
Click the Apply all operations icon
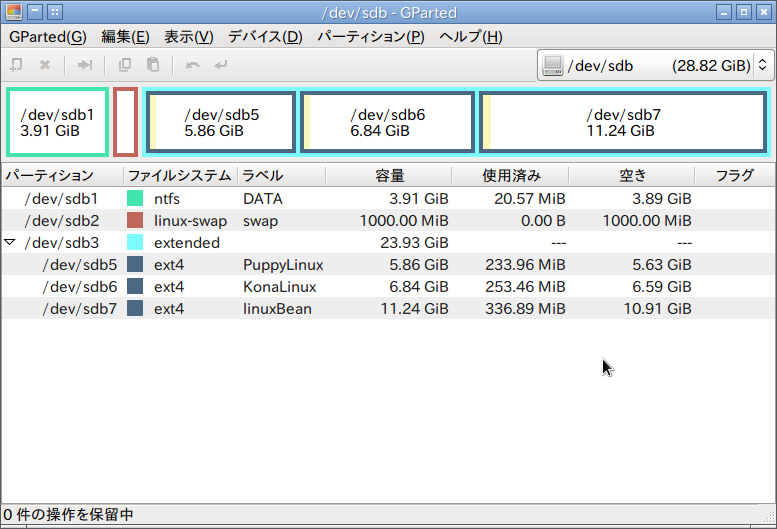[221, 65]
